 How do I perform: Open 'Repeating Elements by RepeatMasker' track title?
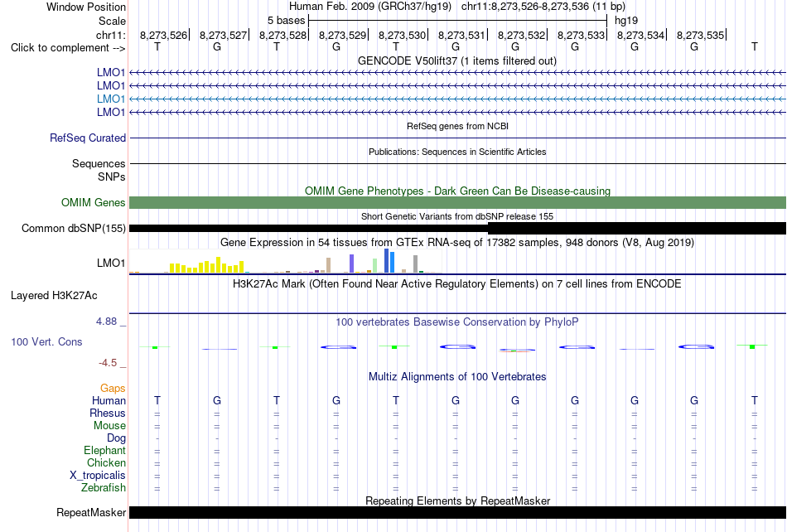[457, 501]
